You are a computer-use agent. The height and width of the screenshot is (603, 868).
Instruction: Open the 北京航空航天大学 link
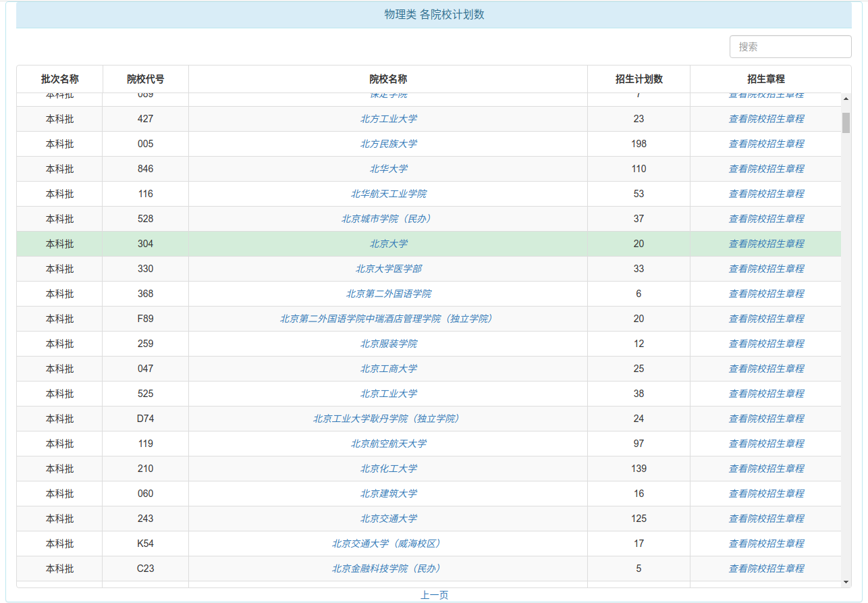[x=388, y=444]
